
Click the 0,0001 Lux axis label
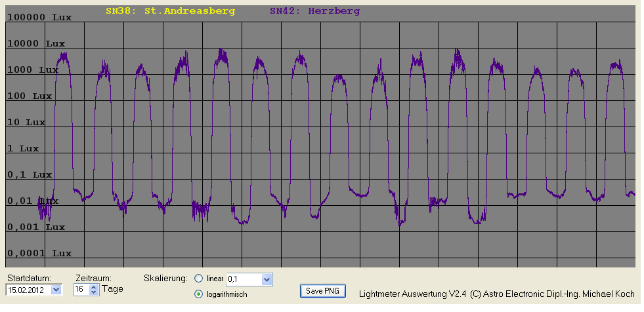coord(39,254)
